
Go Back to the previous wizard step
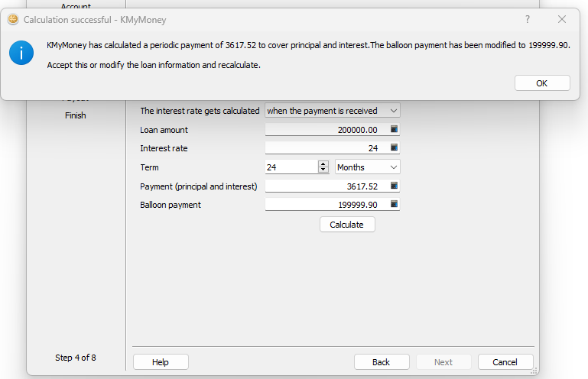(382, 362)
